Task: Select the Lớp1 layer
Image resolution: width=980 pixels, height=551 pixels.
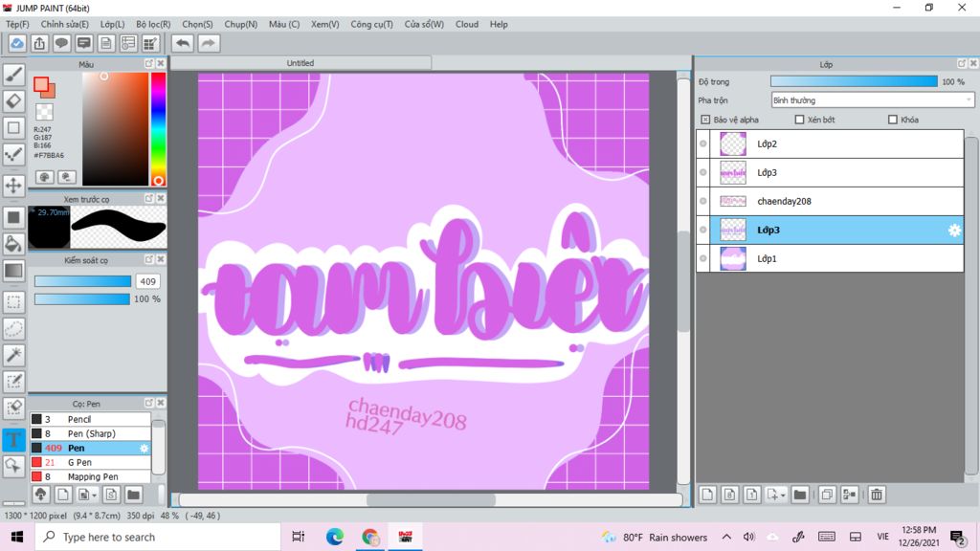Action: pos(830,258)
